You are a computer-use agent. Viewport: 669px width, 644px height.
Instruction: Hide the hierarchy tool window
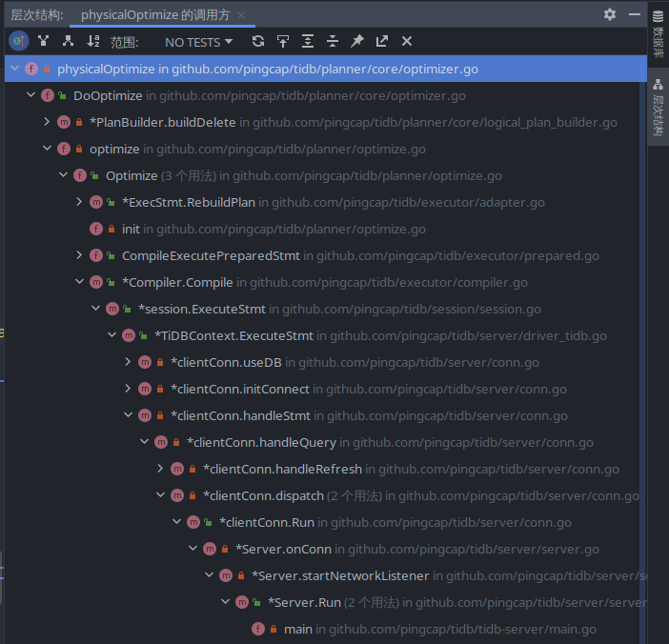[x=635, y=14]
